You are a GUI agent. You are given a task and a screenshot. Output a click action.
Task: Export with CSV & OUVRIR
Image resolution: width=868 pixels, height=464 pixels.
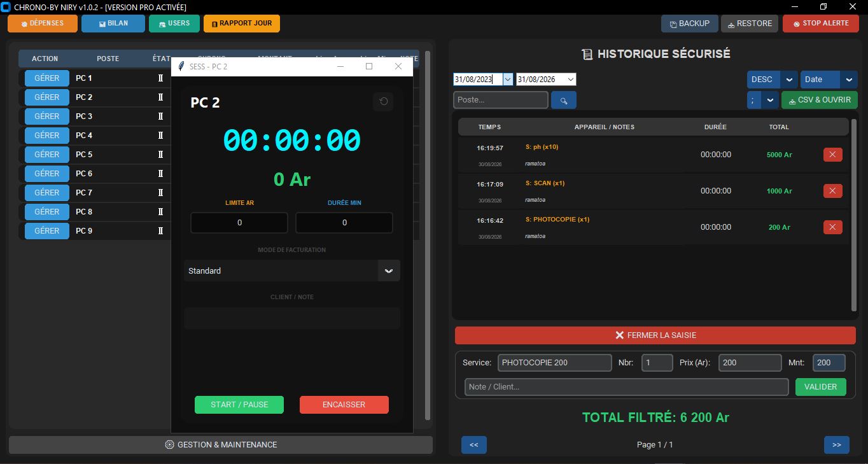point(820,100)
